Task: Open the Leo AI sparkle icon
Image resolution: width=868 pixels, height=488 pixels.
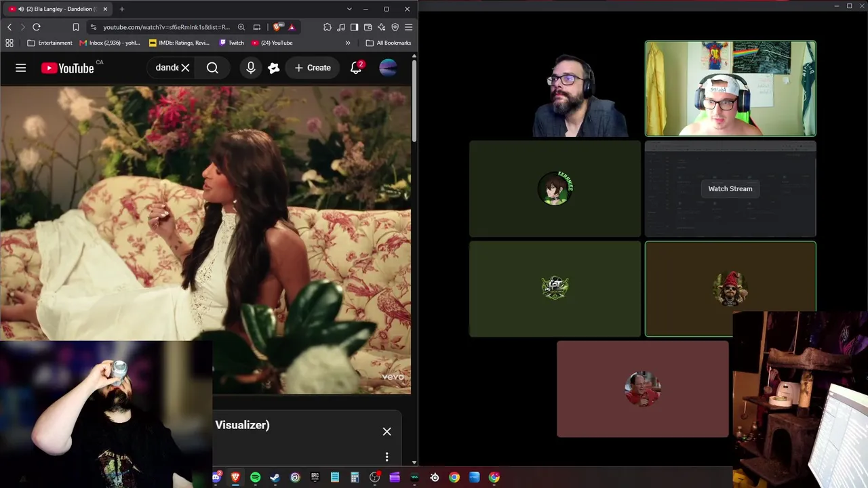Action: pyautogui.click(x=382, y=27)
